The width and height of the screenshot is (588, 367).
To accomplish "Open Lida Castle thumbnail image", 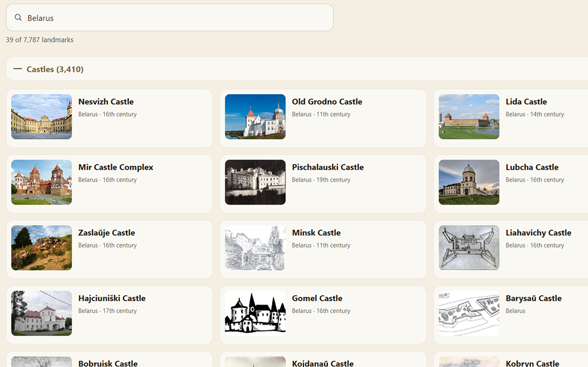I will click(469, 117).
